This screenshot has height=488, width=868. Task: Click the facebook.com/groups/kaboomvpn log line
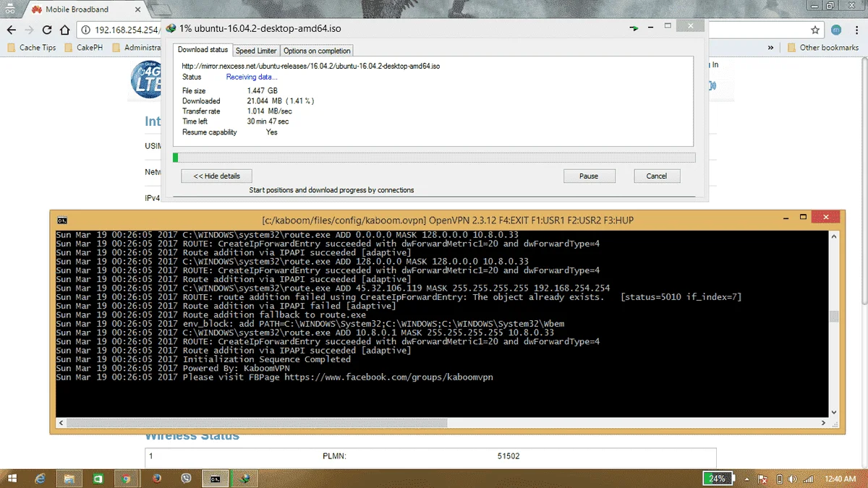(x=274, y=377)
